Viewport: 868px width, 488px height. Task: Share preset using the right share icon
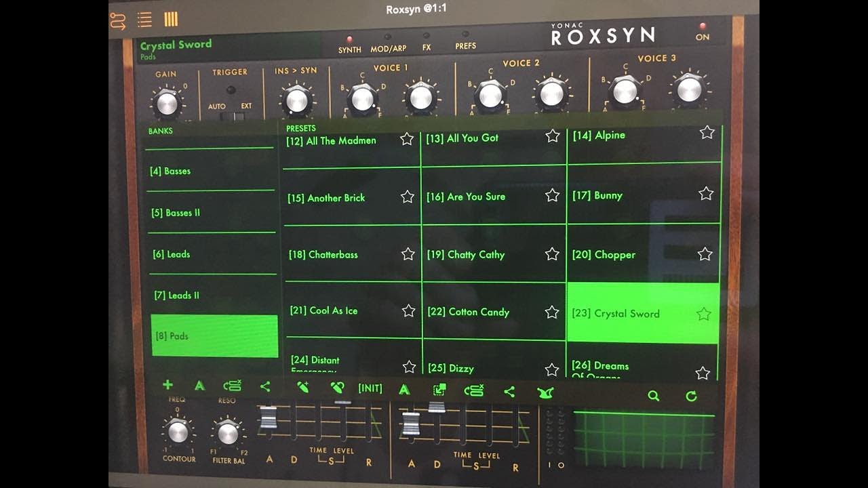click(509, 392)
